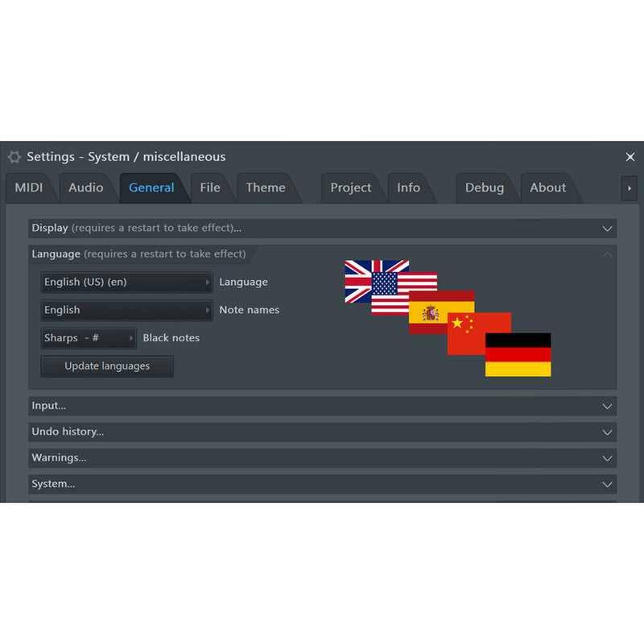The width and height of the screenshot is (644, 644).
Task: Expand the Input section
Action: [x=322, y=406]
